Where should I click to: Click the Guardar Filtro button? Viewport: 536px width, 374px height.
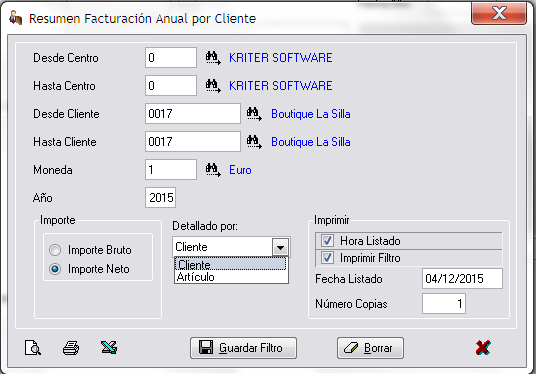[x=243, y=348]
